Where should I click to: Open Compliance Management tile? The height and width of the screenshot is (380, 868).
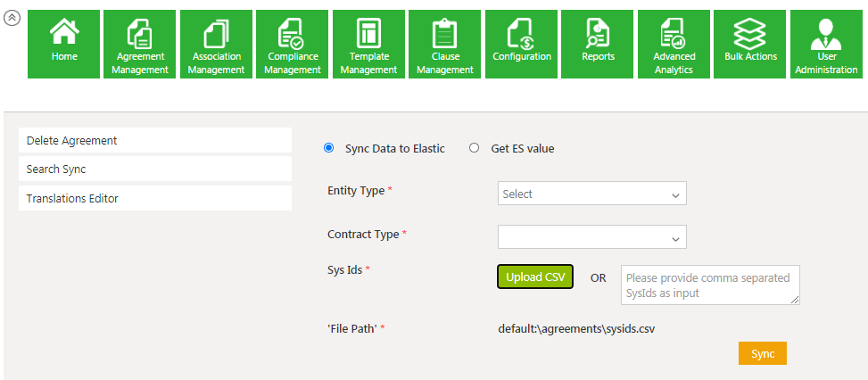click(293, 44)
